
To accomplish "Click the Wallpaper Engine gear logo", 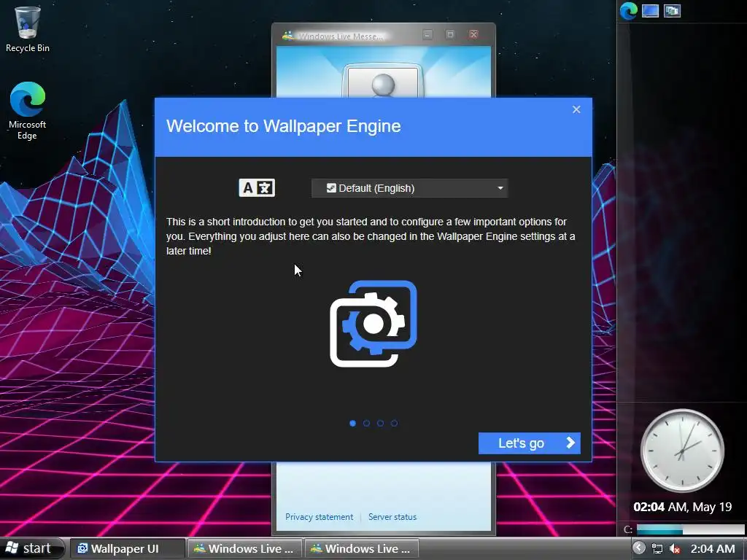I will pos(373,324).
